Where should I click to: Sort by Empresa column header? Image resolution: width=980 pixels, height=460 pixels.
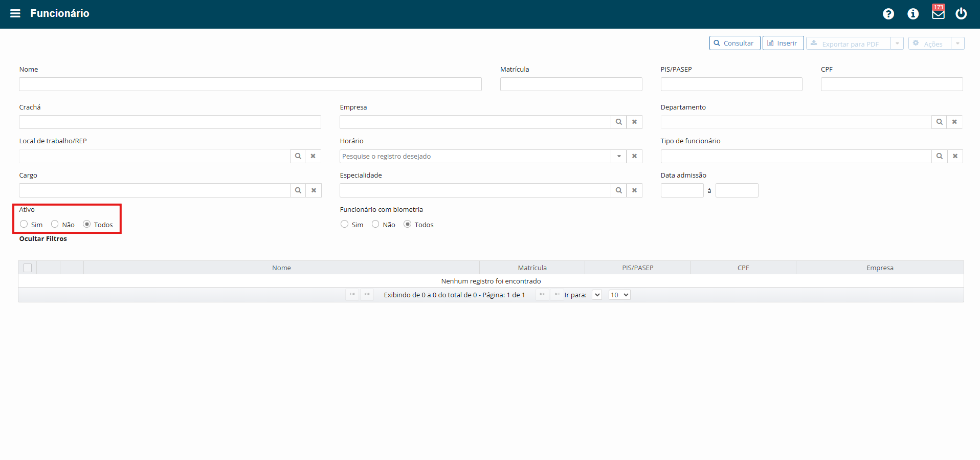pyautogui.click(x=880, y=268)
